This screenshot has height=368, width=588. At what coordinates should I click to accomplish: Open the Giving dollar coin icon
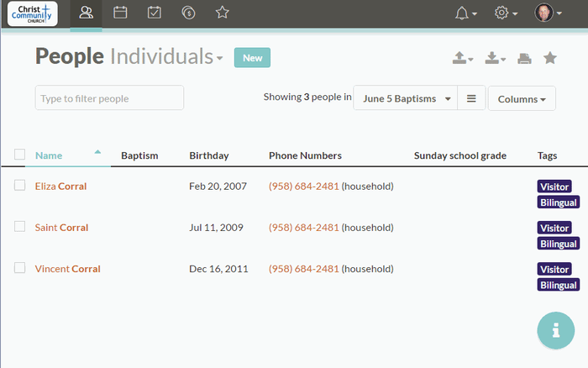click(188, 13)
